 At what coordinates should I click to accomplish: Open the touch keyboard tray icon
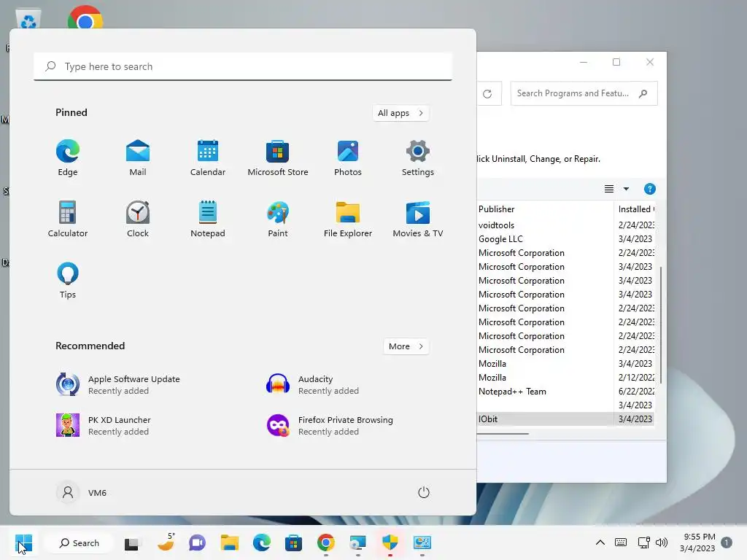621,542
